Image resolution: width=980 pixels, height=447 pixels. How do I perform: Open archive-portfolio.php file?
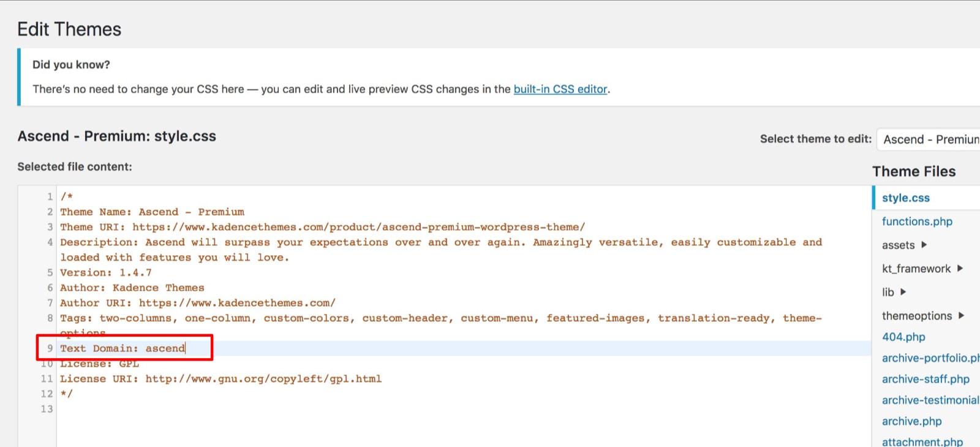pos(930,358)
